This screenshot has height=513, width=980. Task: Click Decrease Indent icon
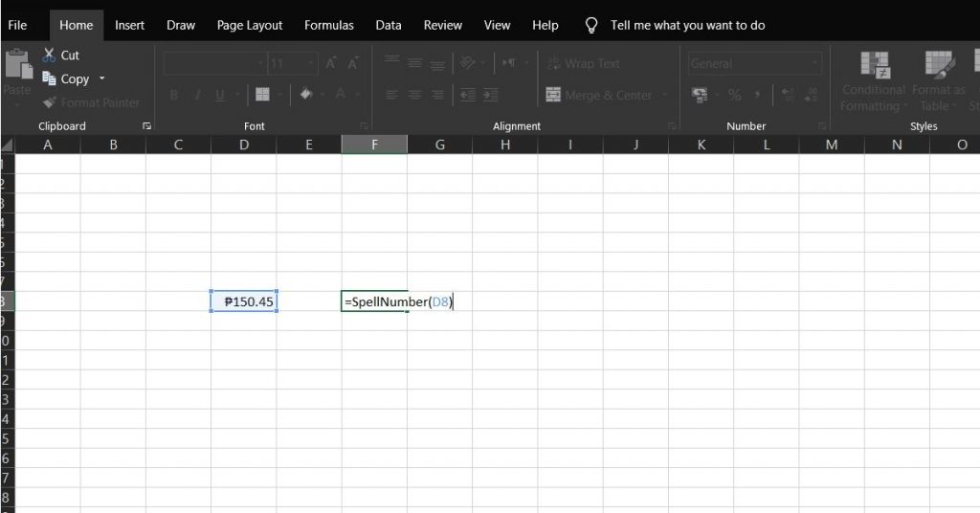[x=467, y=95]
